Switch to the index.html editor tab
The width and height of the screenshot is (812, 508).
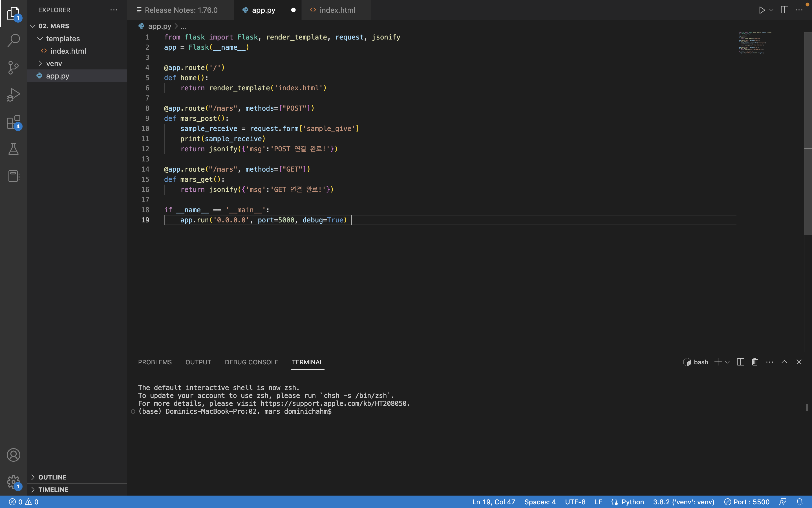coord(336,10)
